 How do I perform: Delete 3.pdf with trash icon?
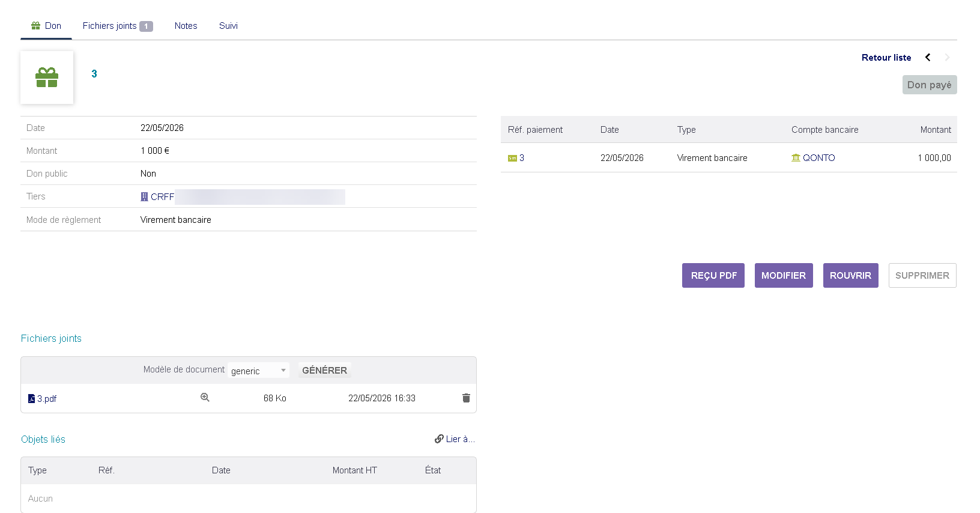tap(466, 398)
